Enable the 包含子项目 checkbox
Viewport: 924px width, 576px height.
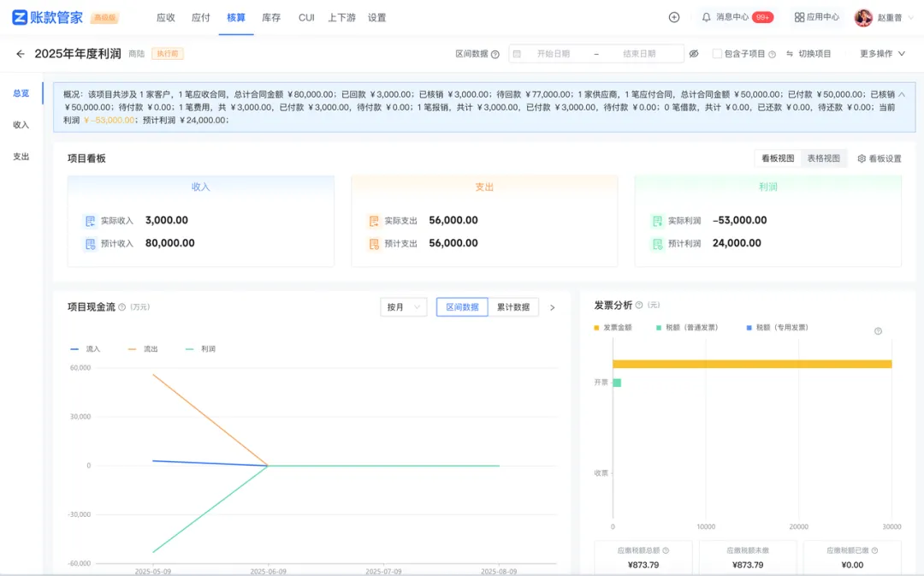point(717,52)
